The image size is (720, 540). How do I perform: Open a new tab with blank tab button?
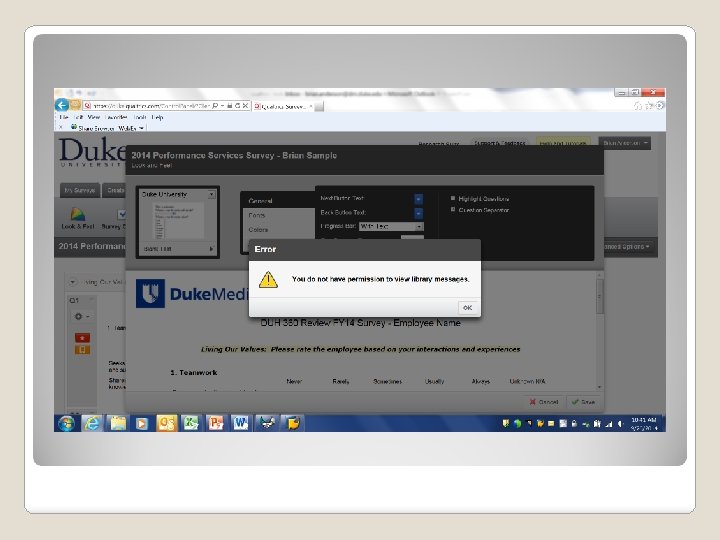point(319,107)
